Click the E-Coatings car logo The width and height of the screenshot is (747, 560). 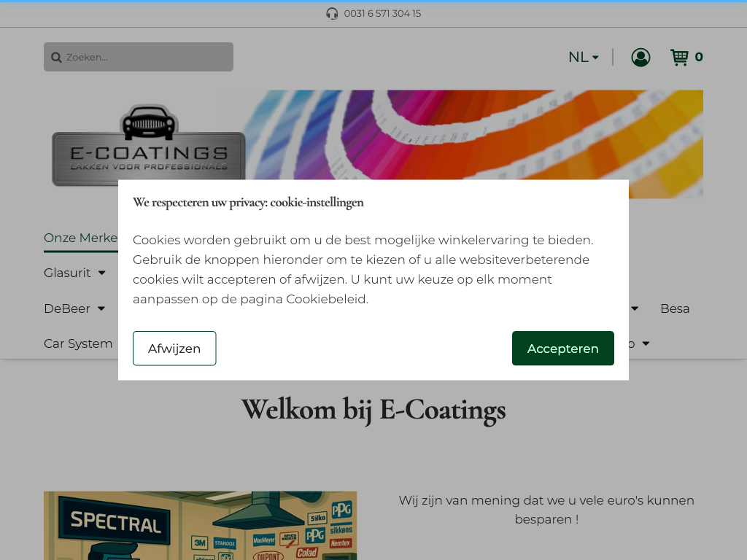(x=149, y=144)
